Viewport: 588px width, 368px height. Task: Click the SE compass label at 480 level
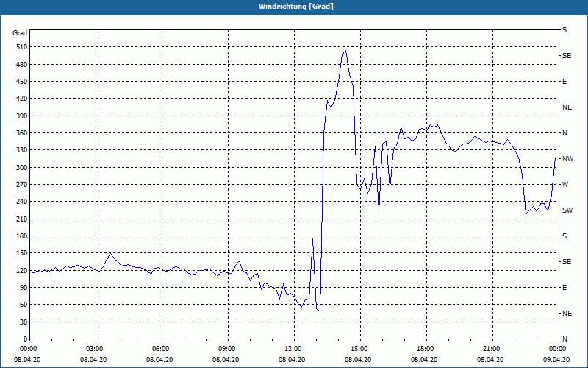567,56
